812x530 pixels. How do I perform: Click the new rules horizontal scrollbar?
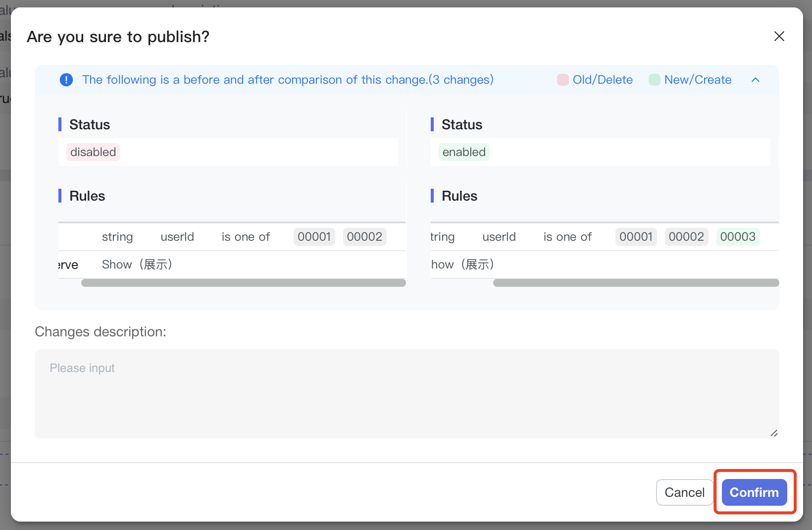[636, 283]
